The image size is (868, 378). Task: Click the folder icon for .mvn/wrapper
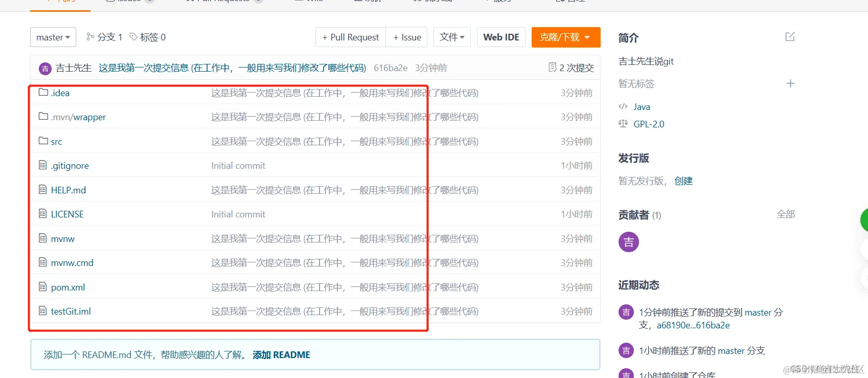43,116
